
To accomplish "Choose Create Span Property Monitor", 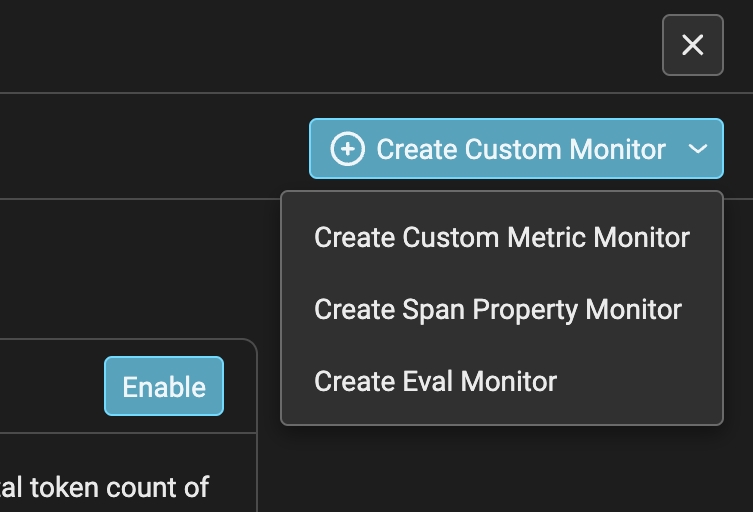I will point(497,310).
